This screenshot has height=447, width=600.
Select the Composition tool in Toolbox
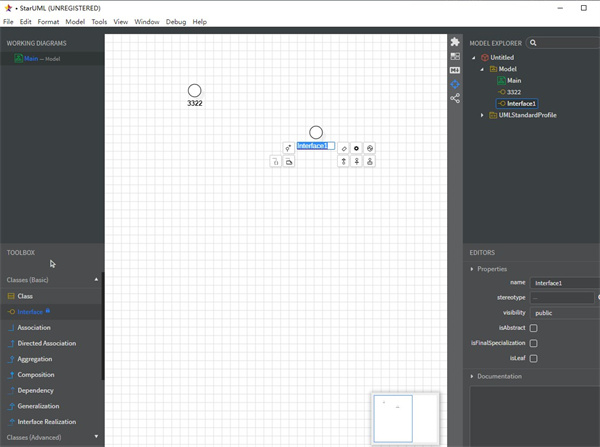tap(35, 375)
